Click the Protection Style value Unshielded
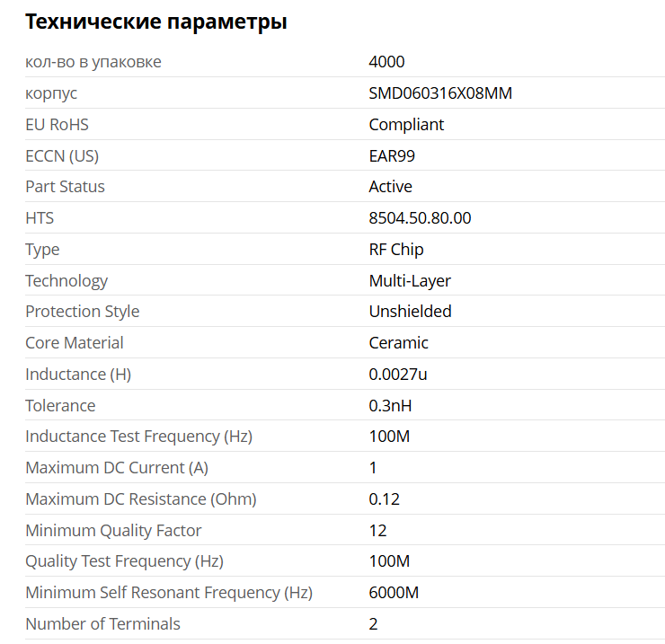This screenshot has height=644, width=665. point(410,312)
